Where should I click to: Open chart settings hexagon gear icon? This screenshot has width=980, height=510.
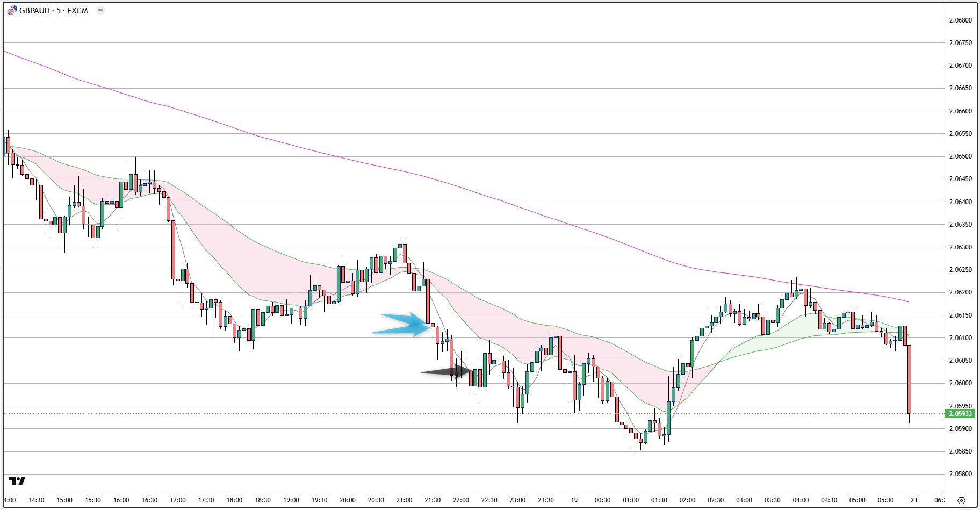tap(962, 500)
